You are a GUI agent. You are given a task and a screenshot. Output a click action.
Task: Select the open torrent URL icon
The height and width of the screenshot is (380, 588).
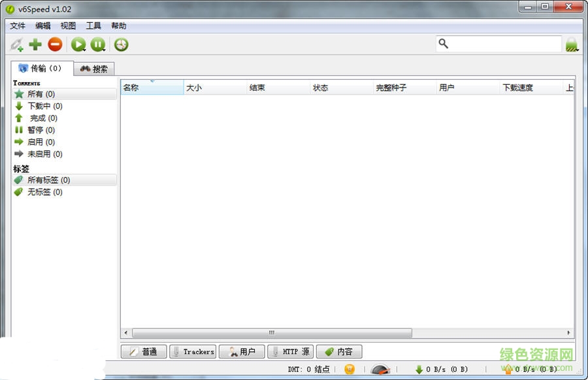pos(16,44)
